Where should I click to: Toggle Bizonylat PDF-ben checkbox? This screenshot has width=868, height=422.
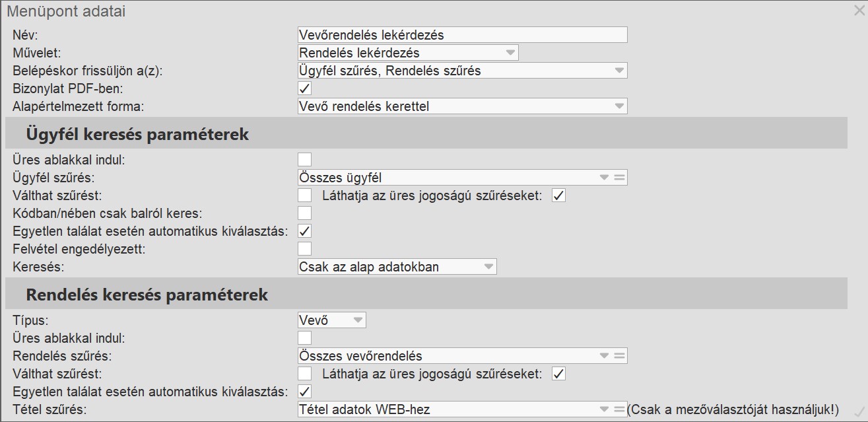(x=304, y=88)
